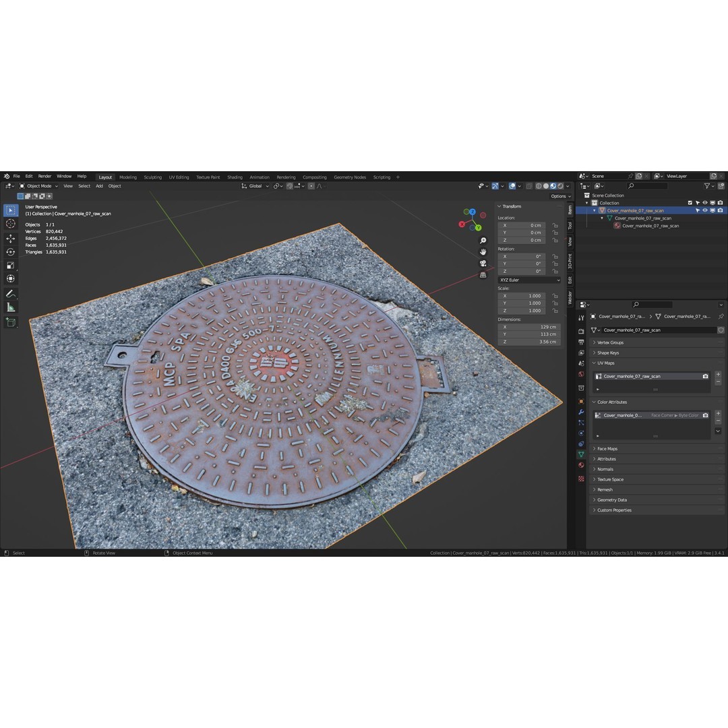Open the Tool properties tab icon
This screenshot has width=728, height=728.
(x=581, y=318)
